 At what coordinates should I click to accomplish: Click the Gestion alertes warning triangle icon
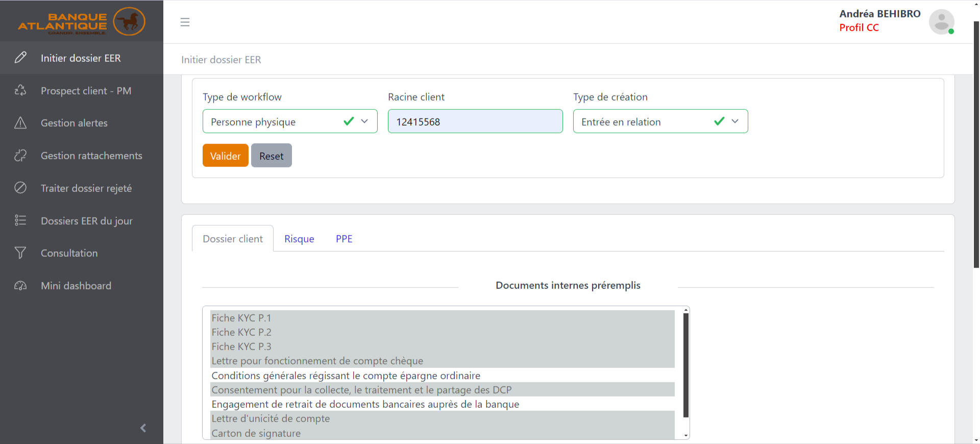click(20, 123)
